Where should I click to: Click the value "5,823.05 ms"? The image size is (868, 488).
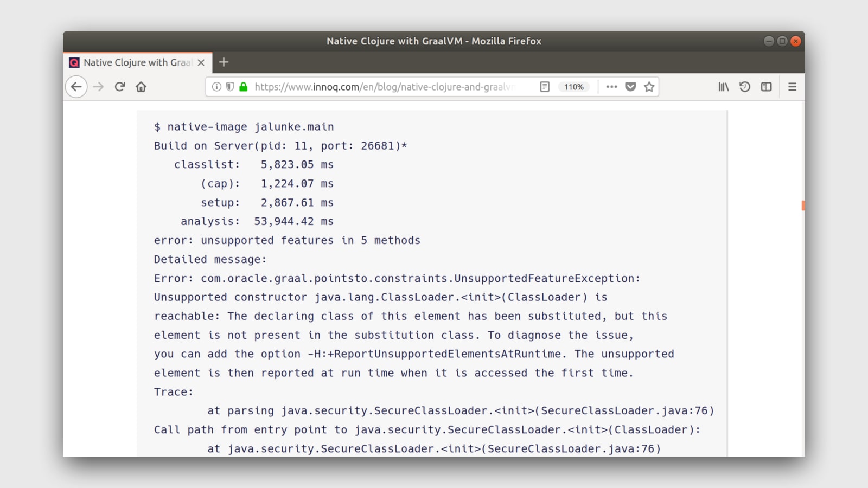[x=297, y=165]
